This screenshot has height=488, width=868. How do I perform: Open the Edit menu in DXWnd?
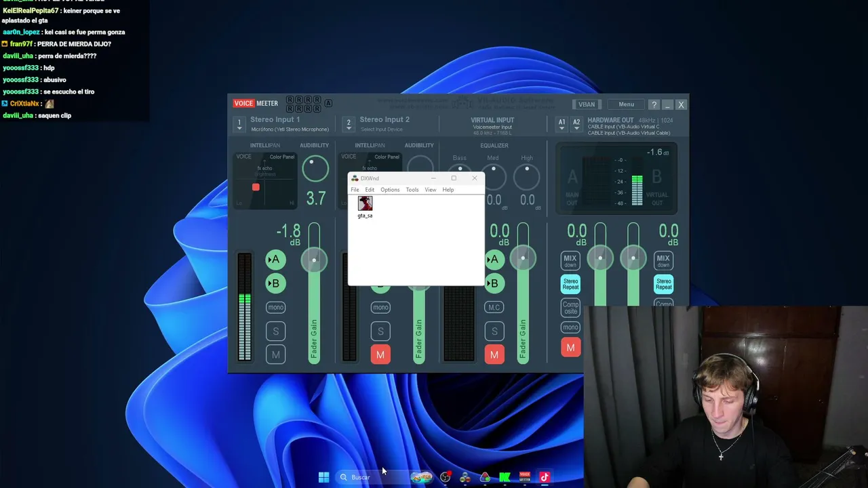(370, 190)
